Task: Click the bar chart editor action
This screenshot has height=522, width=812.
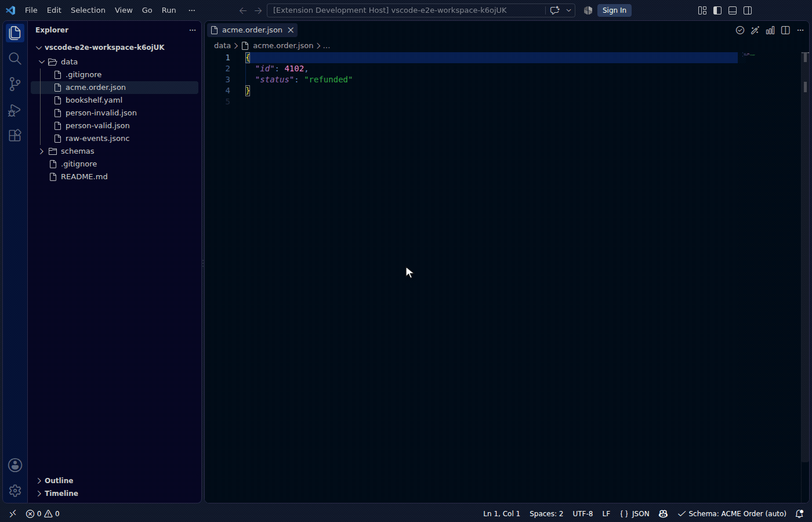Action: coord(770,30)
